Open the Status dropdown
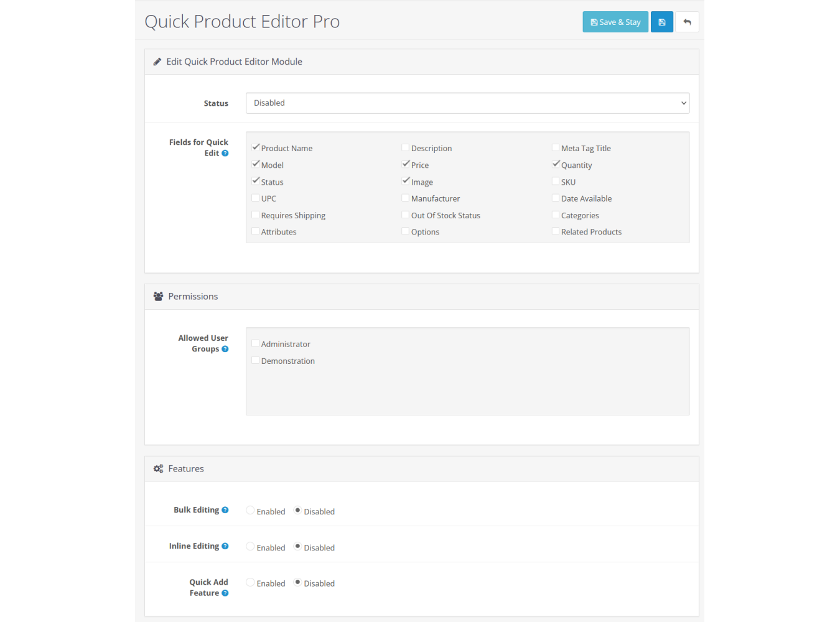 pyautogui.click(x=467, y=103)
